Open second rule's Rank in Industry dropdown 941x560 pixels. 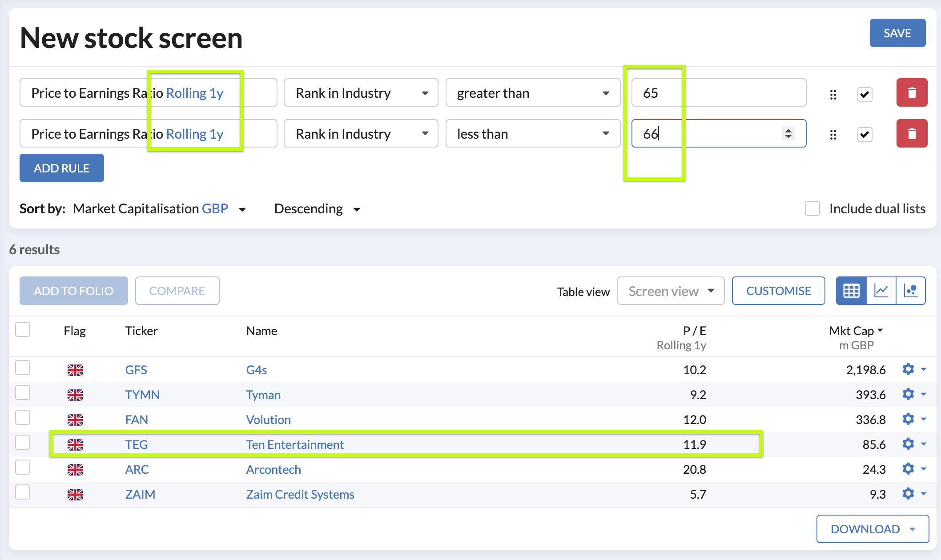click(x=361, y=133)
